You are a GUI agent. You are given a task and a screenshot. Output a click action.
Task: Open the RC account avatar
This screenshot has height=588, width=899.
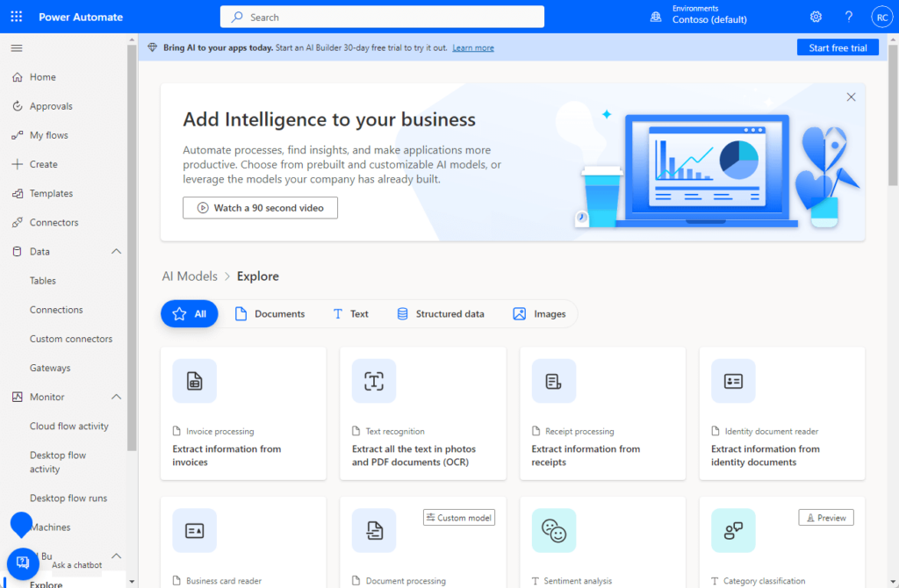(x=881, y=18)
